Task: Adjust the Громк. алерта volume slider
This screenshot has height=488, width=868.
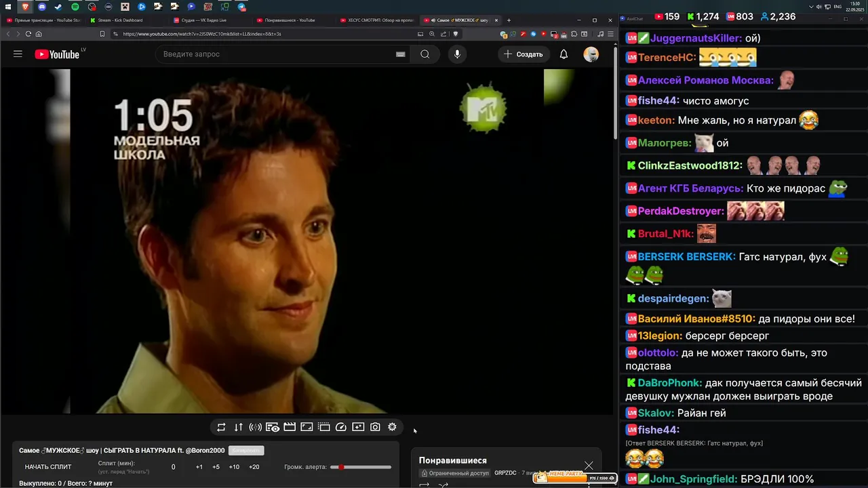Action: tap(361, 467)
